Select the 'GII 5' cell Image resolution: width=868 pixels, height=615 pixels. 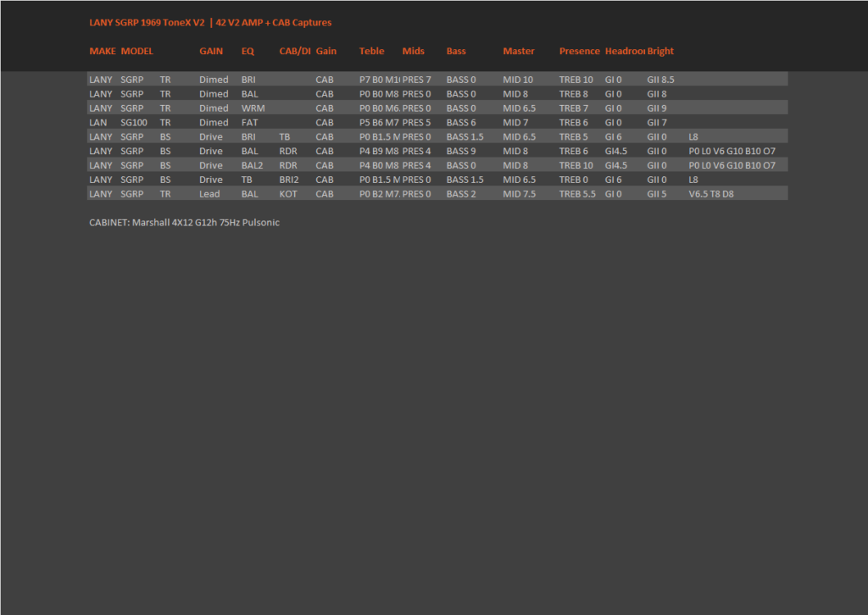point(657,194)
